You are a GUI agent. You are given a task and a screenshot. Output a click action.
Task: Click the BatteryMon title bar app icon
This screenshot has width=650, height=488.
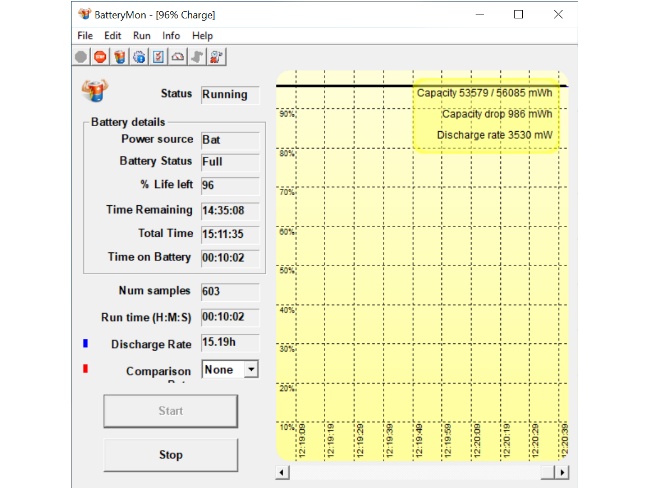84,15
